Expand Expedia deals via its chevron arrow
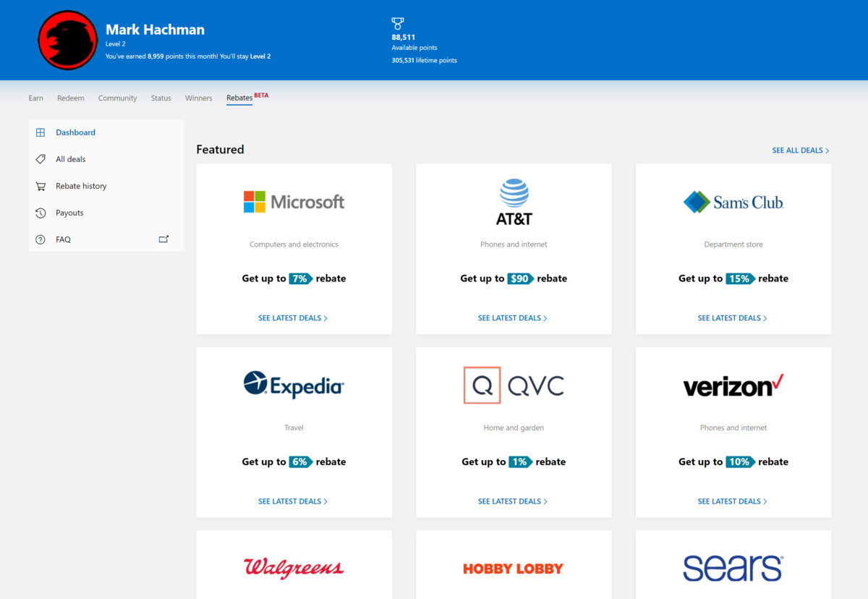The width and height of the screenshot is (868, 599). click(x=325, y=501)
